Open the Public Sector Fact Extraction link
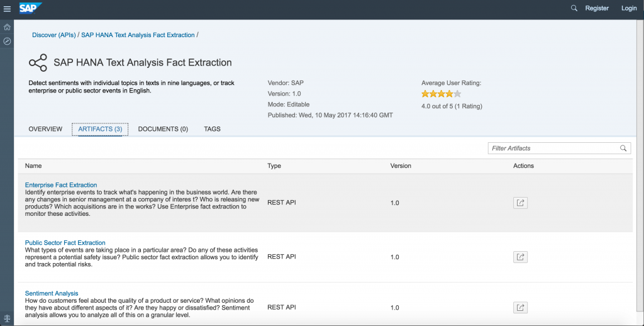The height and width of the screenshot is (326, 644). point(65,242)
